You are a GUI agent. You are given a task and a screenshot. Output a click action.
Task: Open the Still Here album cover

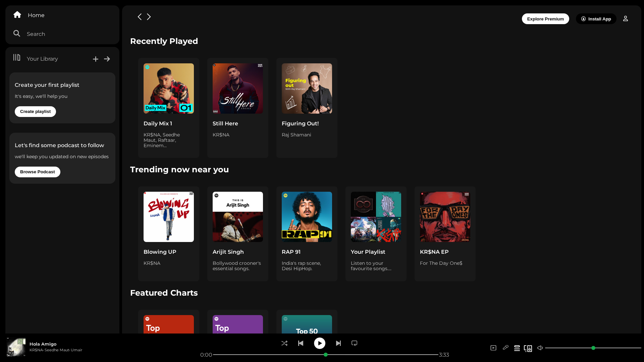238,88
